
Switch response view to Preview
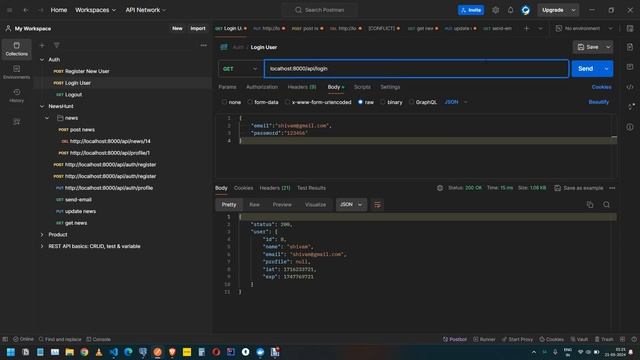pyautogui.click(x=282, y=204)
